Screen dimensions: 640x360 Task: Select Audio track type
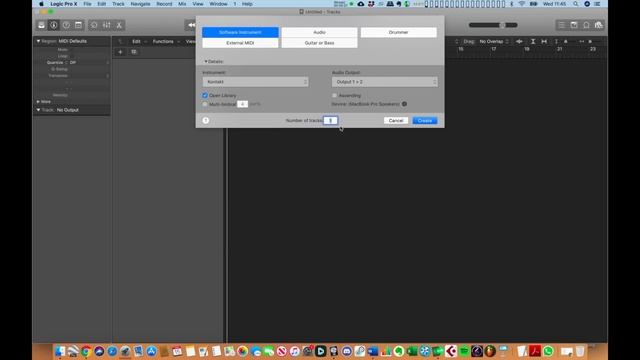click(x=319, y=32)
